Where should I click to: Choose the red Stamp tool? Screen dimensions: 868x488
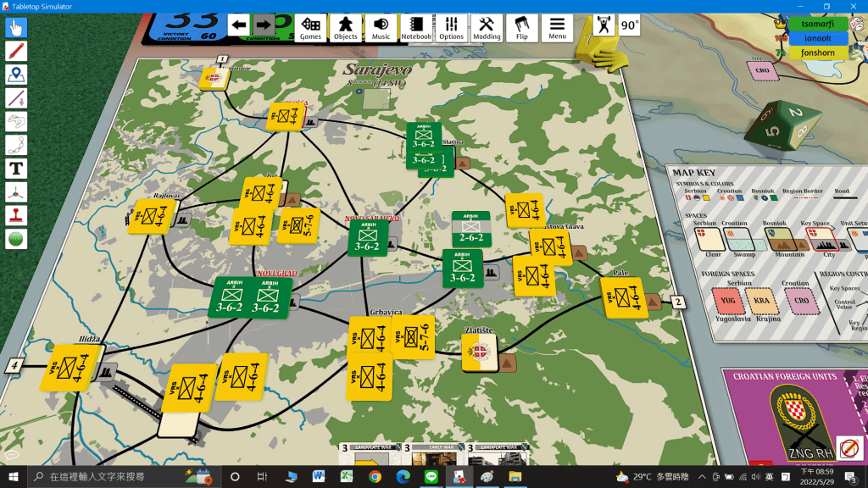coord(16,215)
